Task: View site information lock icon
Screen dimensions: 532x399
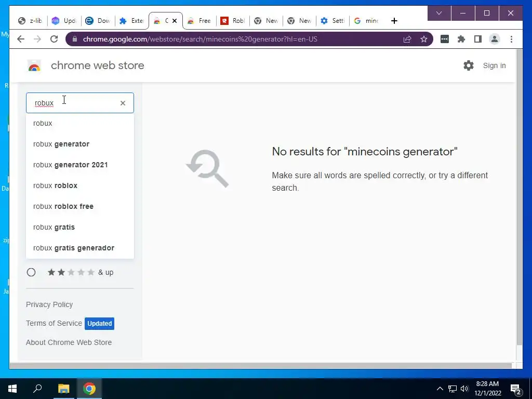Action: tap(75, 39)
